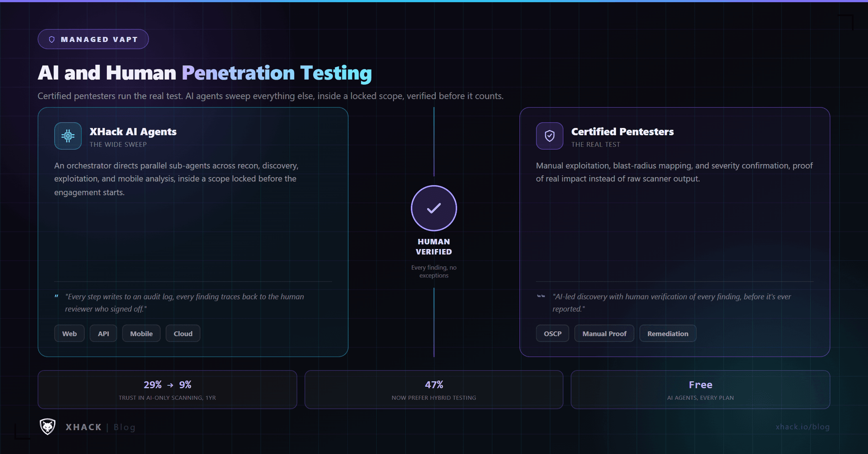This screenshot has width=868, height=454.
Task: Click the Human Verified checkmark circle
Action: [x=434, y=208]
